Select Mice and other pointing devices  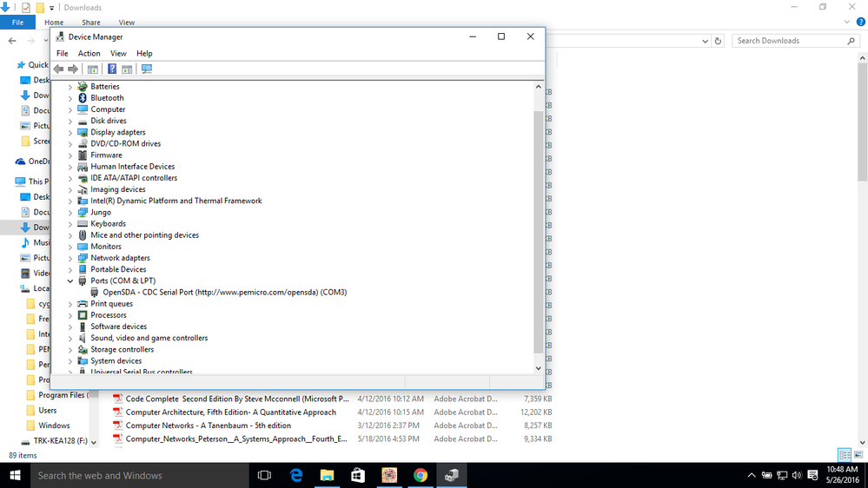pos(144,235)
